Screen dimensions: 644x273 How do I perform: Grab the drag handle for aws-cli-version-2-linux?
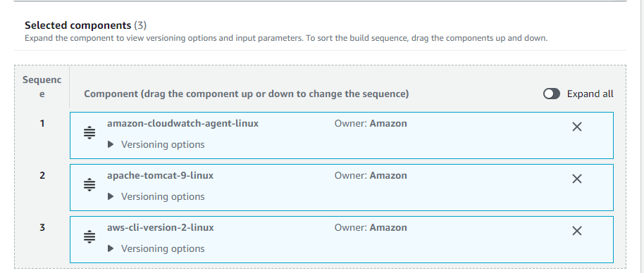pyautogui.click(x=89, y=237)
